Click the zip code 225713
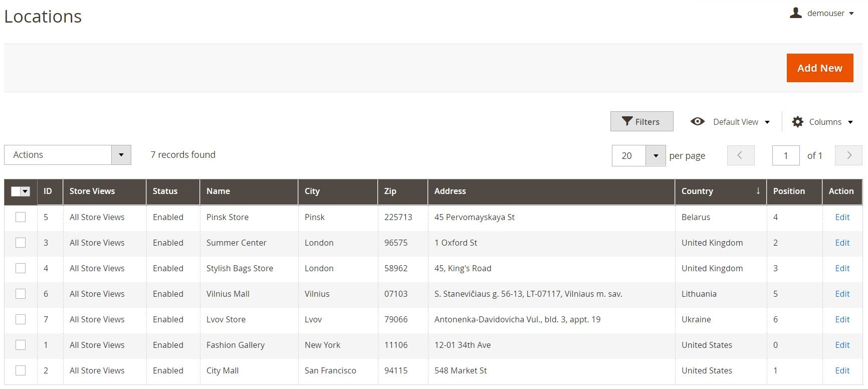This screenshot has width=868, height=389. 398,217
